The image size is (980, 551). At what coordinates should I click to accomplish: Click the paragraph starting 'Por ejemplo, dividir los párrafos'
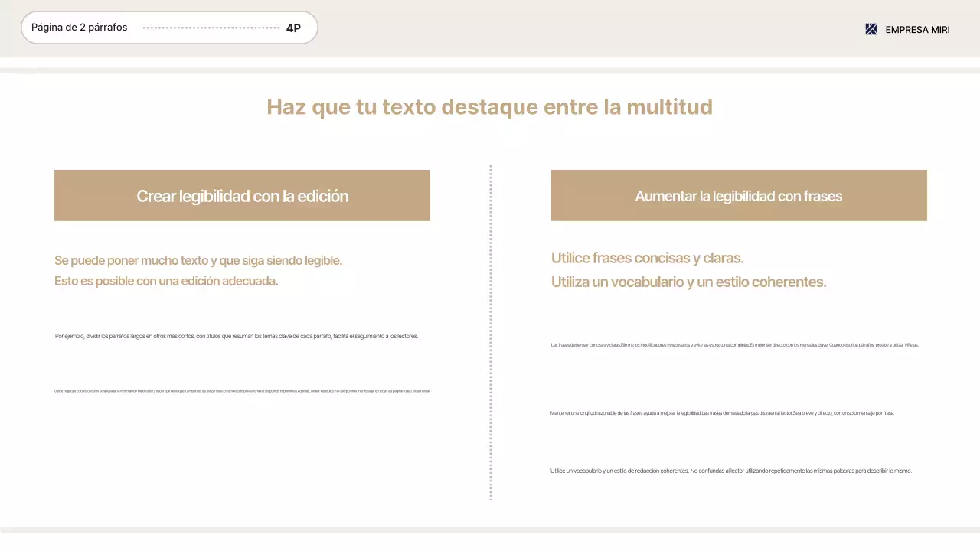tap(236, 335)
